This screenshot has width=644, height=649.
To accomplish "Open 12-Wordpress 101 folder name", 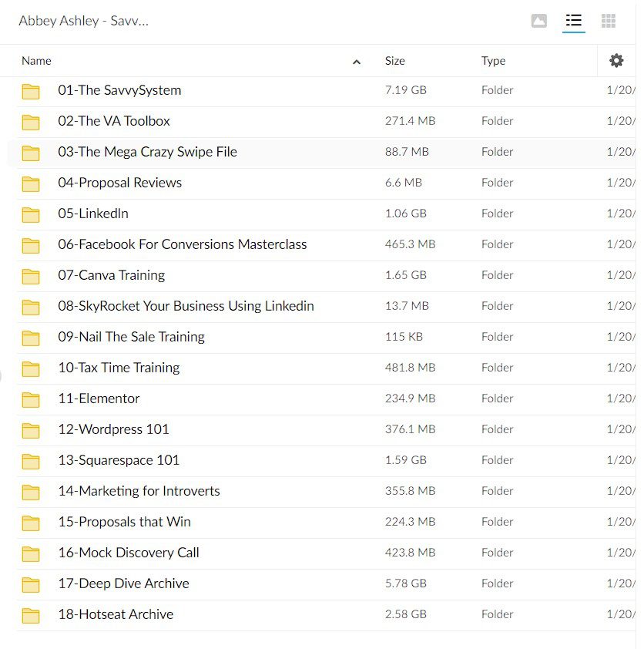I will pos(113,429).
